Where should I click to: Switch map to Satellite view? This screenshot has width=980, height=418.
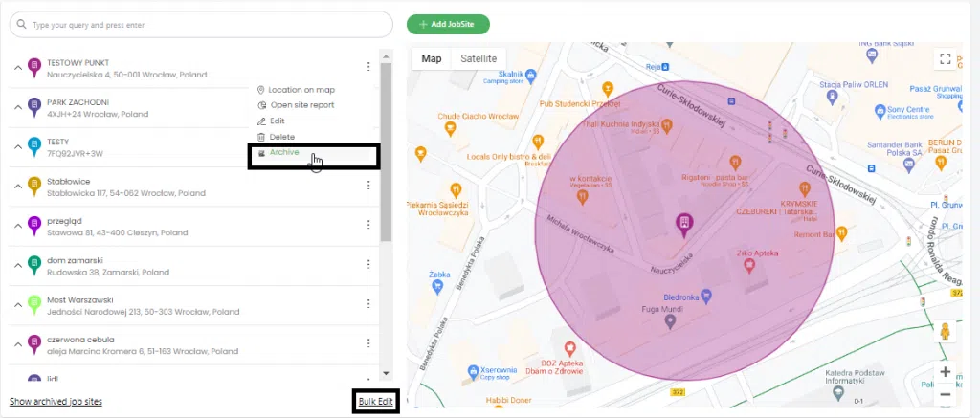(479, 58)
